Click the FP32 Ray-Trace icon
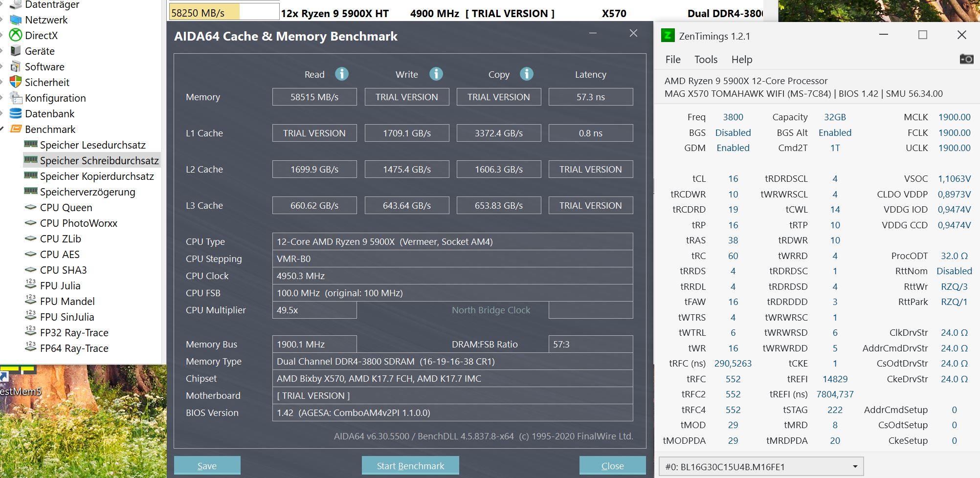Image resolution: width=980 pixels, height=478 pixels. [x=31, y=332]
